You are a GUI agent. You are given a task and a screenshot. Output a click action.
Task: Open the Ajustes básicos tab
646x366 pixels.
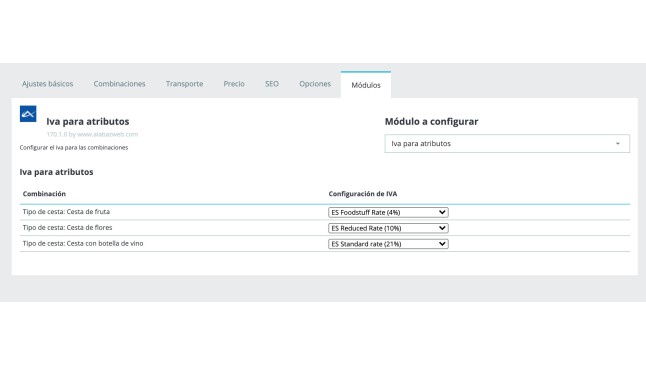pyautogui.click(x=47, y=84)
